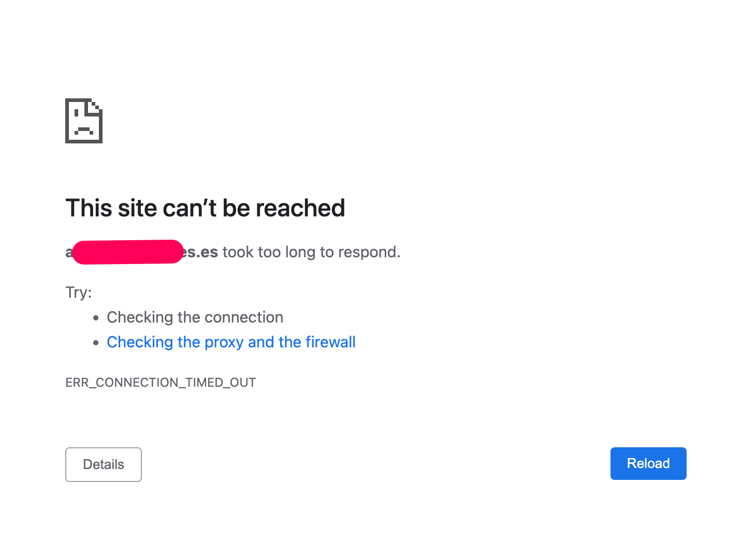Click the folded corner of the page icon

coord(94,107)
